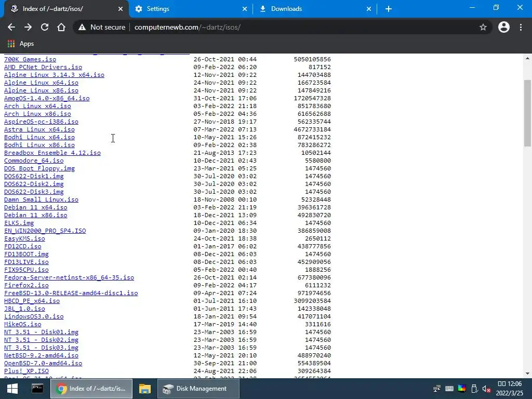This screenshot has height=399, width=532.
Task: Open AspireOS-pc-i386.iso link
Action: (x=42, y=122)
